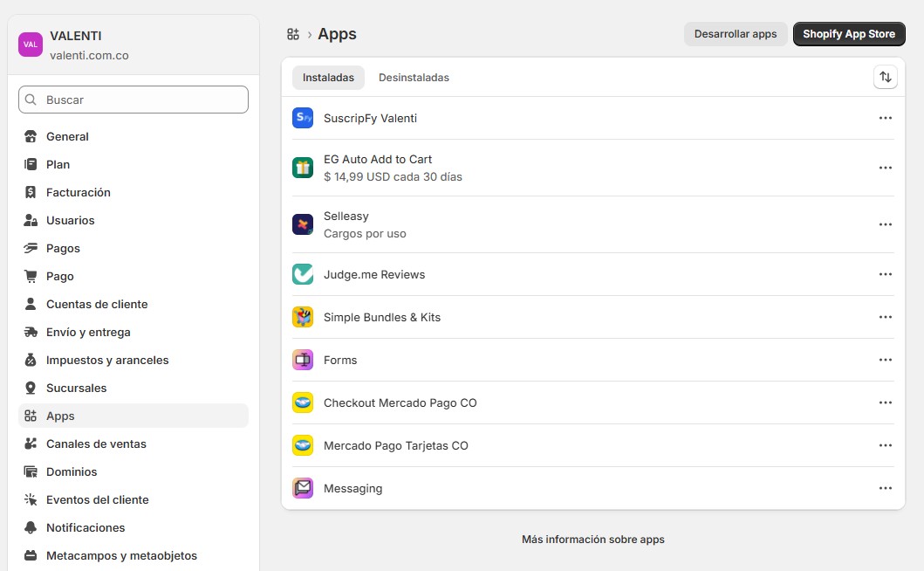Open options menu for Mercado Pago Tarjetas CO
The width and height of the screenshot is (924, 571).
coord(885,445)
